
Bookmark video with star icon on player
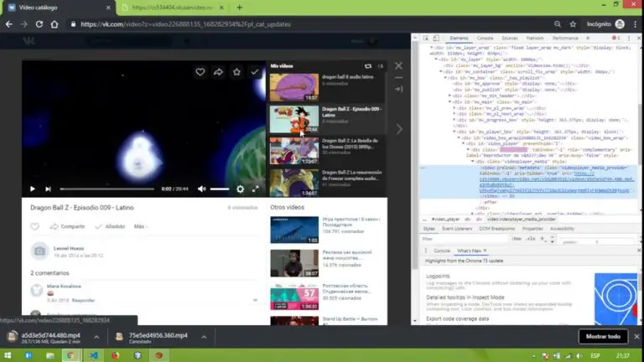(236, 72)
